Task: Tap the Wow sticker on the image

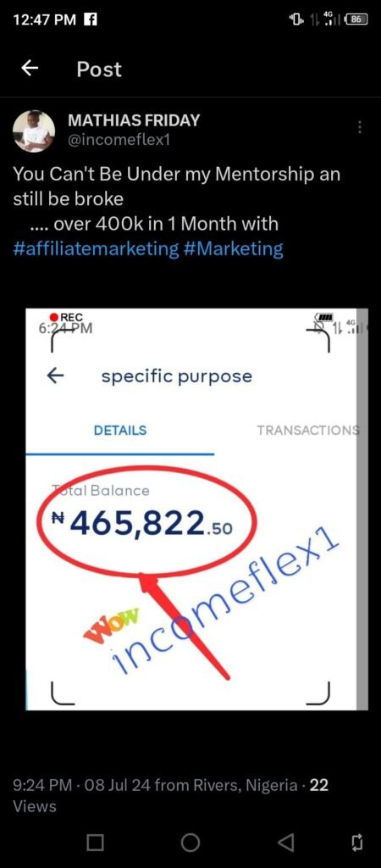Action: pyautogui.click(x=113, y=623)
